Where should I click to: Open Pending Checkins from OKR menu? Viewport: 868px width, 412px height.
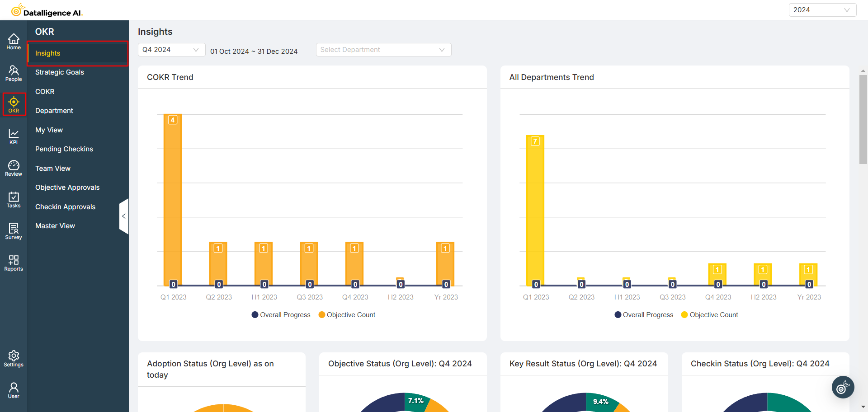pos(64,149)
